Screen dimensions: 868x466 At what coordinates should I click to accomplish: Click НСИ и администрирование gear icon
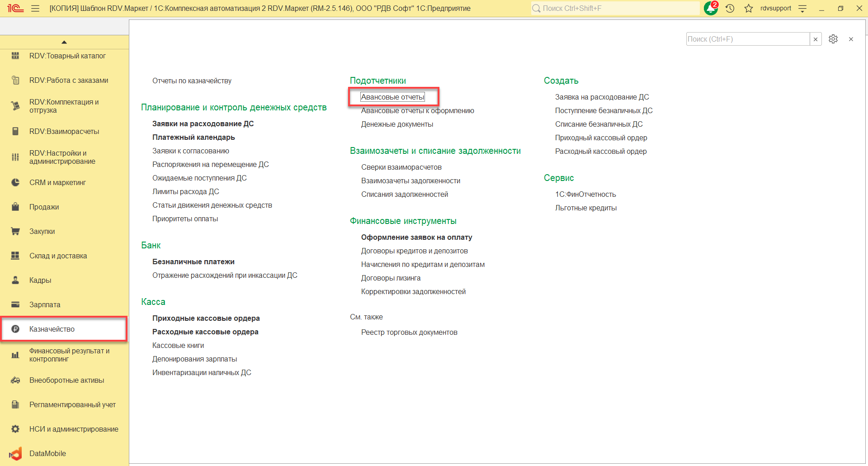(15, 429)
